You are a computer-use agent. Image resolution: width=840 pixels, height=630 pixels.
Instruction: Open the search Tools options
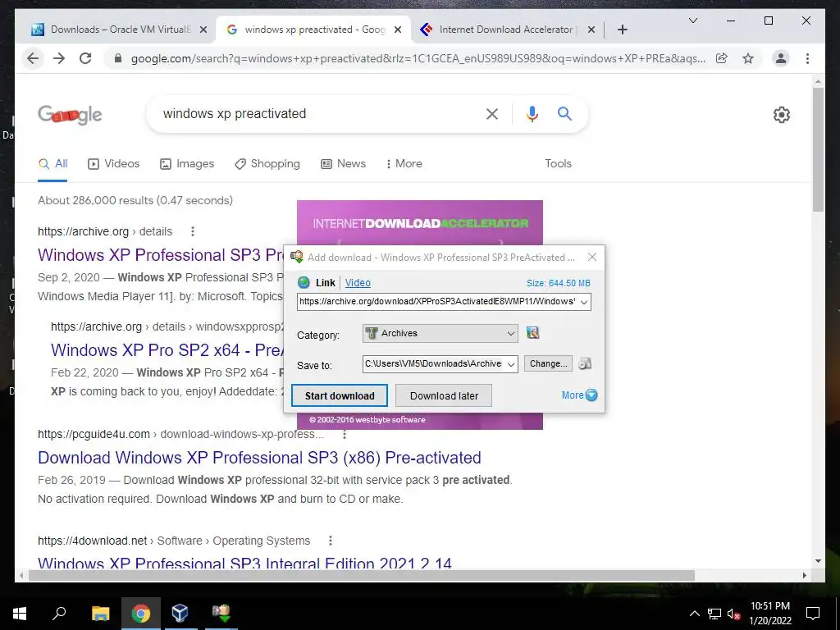pyautogui.click(x=558, y=163)
